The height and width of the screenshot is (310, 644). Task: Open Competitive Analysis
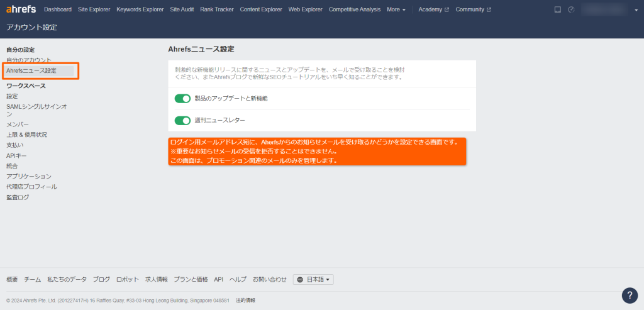coord(355,9)
